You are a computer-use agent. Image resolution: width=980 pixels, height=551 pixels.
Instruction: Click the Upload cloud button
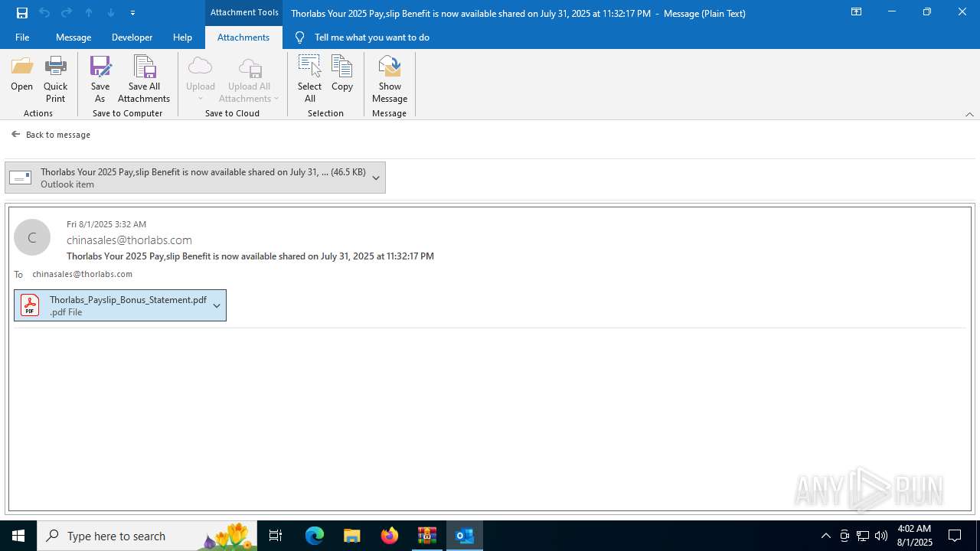[x=201, y=79]
